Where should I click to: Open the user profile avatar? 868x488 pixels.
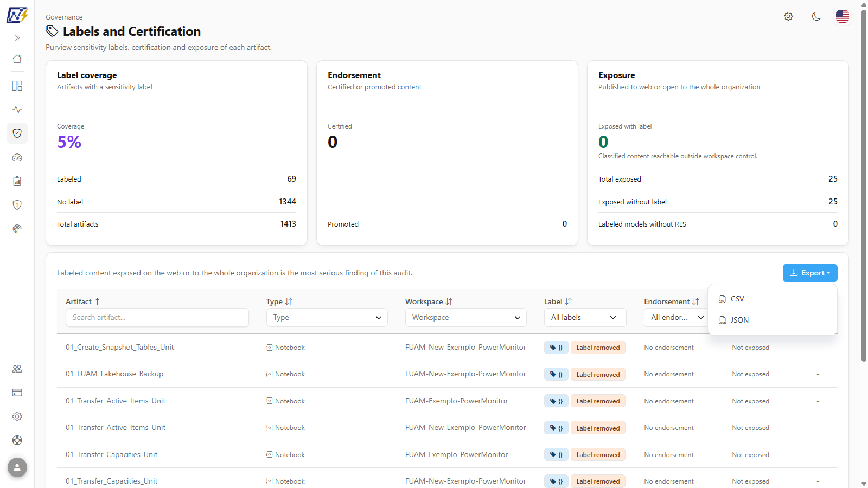(17, 467)
